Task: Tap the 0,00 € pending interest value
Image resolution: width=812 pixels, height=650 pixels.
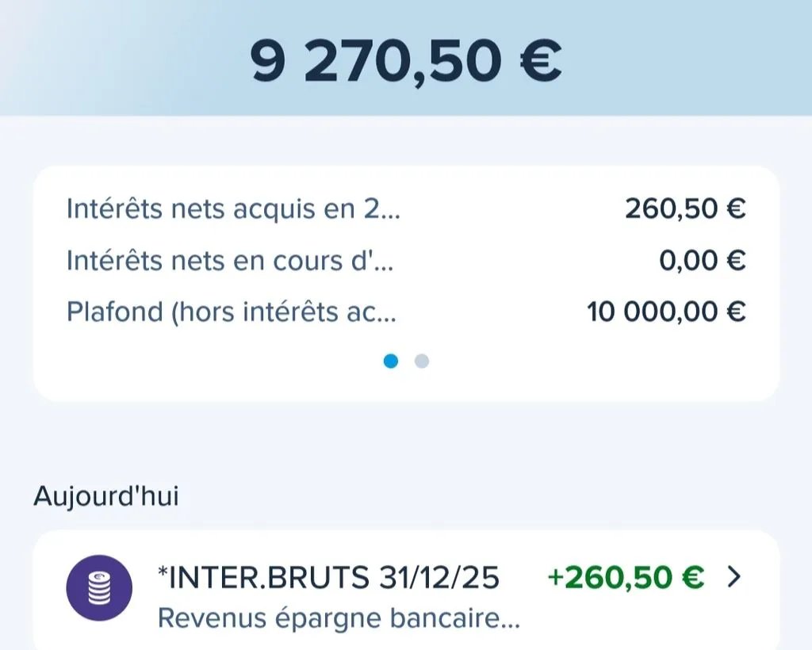Action: (703, 260)
